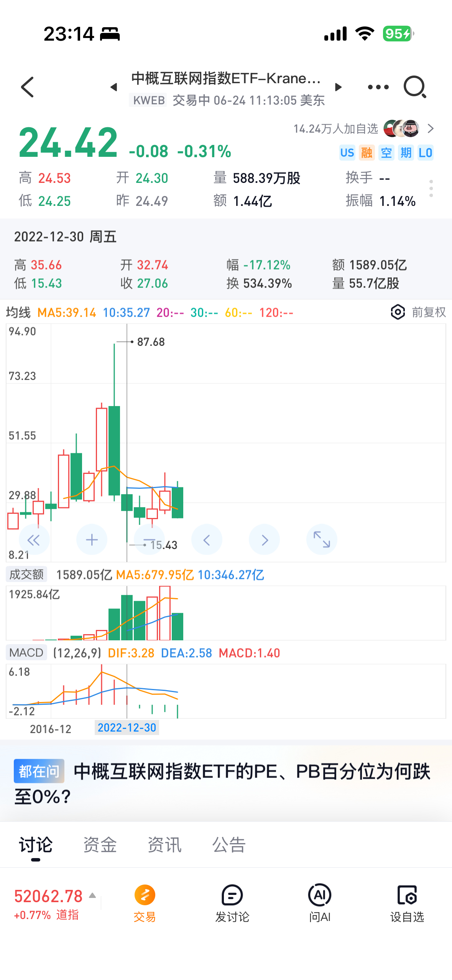Tap 设自选 to add watchlist
The height and width of the screenshot is (980, 452).
tap(407, 904)
